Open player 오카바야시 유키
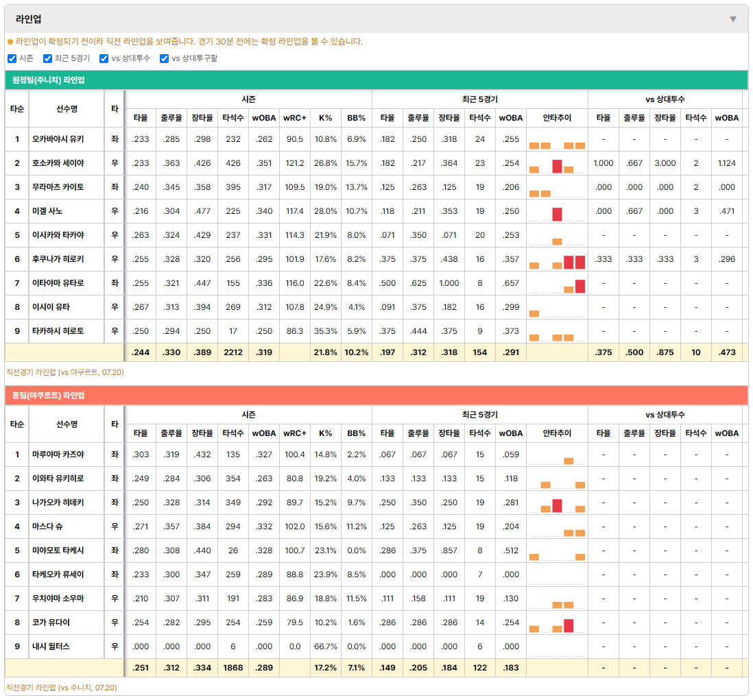753x700 pixels. pos(58,139)
